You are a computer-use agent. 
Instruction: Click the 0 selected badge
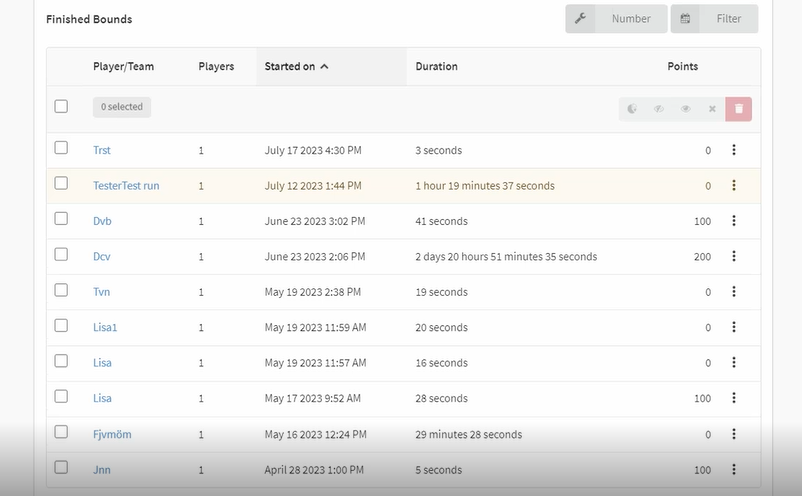point(122,107)
